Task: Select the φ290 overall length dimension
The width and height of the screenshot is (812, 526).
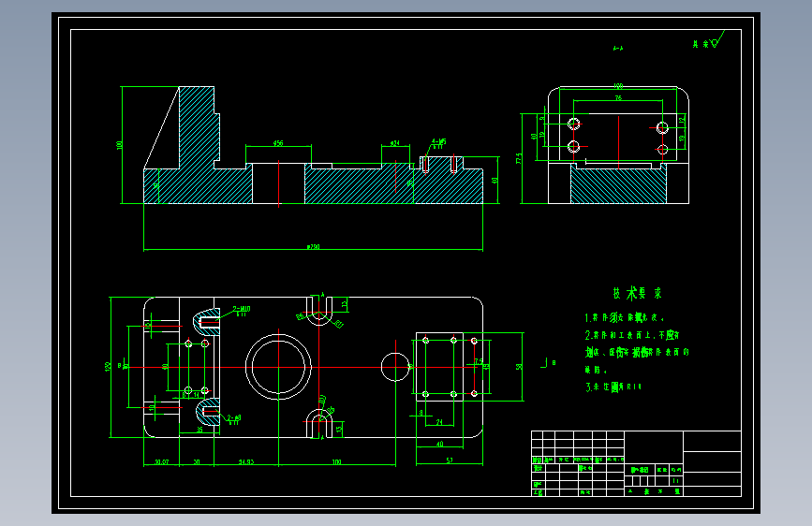Action: coord(314,247)
